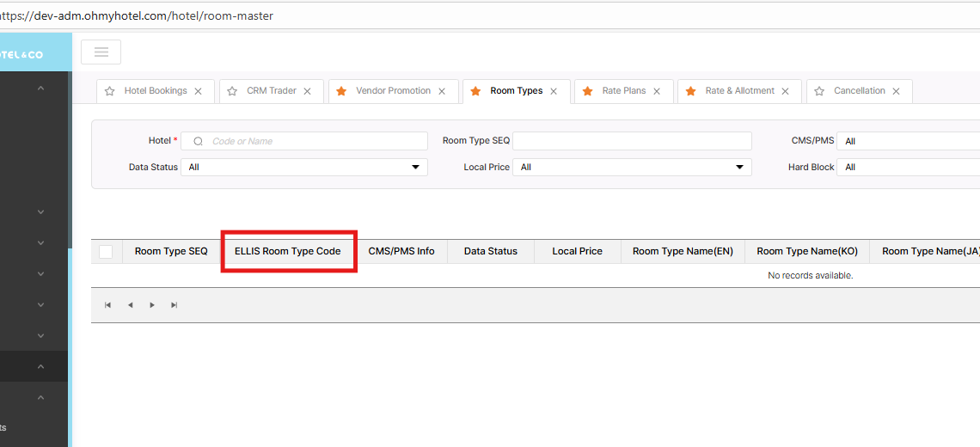Go to the next page of results

click(x=152, y=305)
